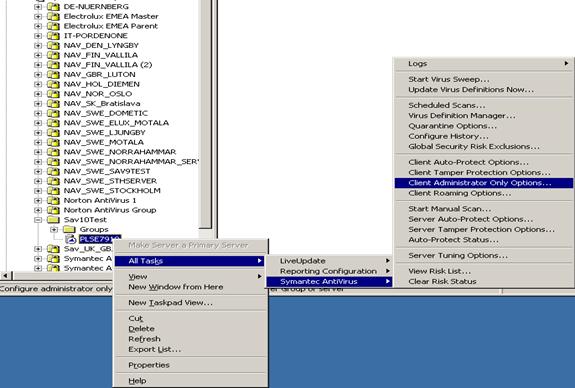Click the PLSE79 server icon

click(x=70, y=239)
